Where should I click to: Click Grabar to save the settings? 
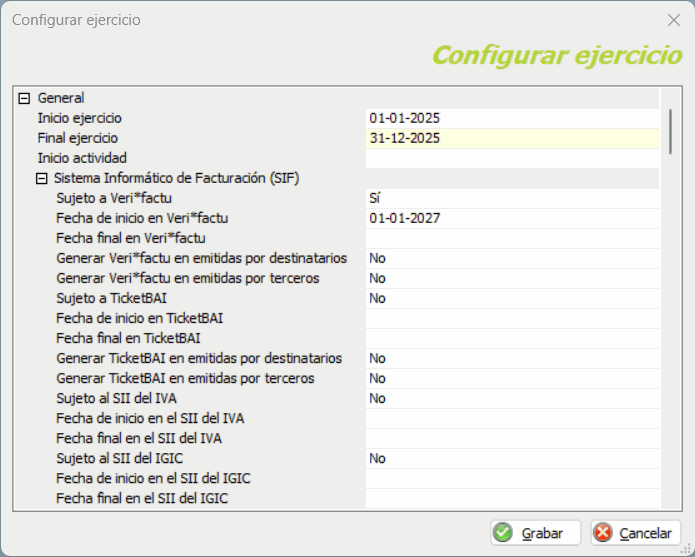535,533
